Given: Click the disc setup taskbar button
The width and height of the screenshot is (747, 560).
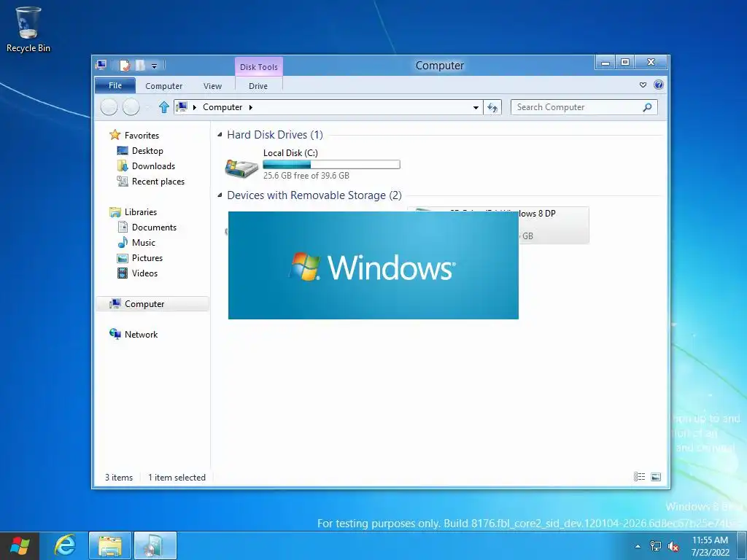Looking at the screenshot, I should (155, 545).
